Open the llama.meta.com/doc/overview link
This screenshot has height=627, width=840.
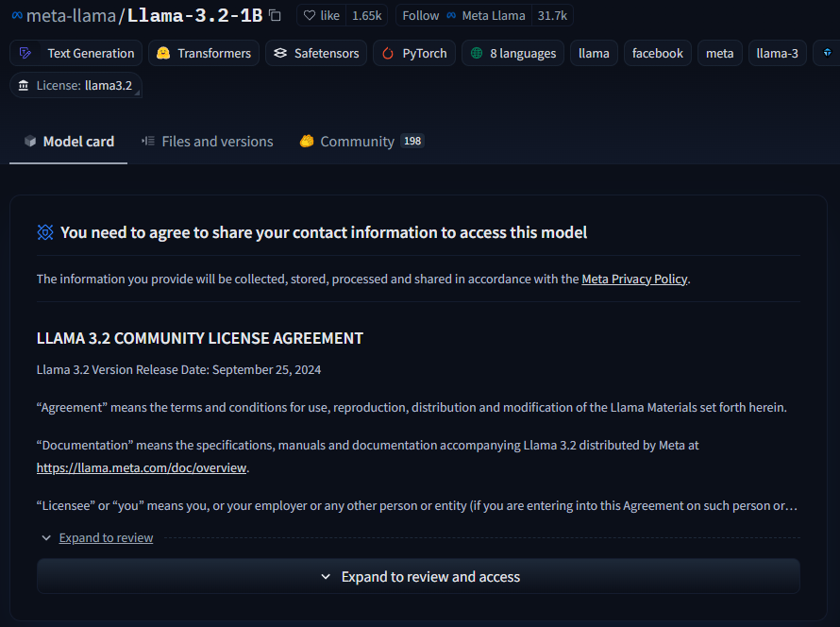pos(142,467)
